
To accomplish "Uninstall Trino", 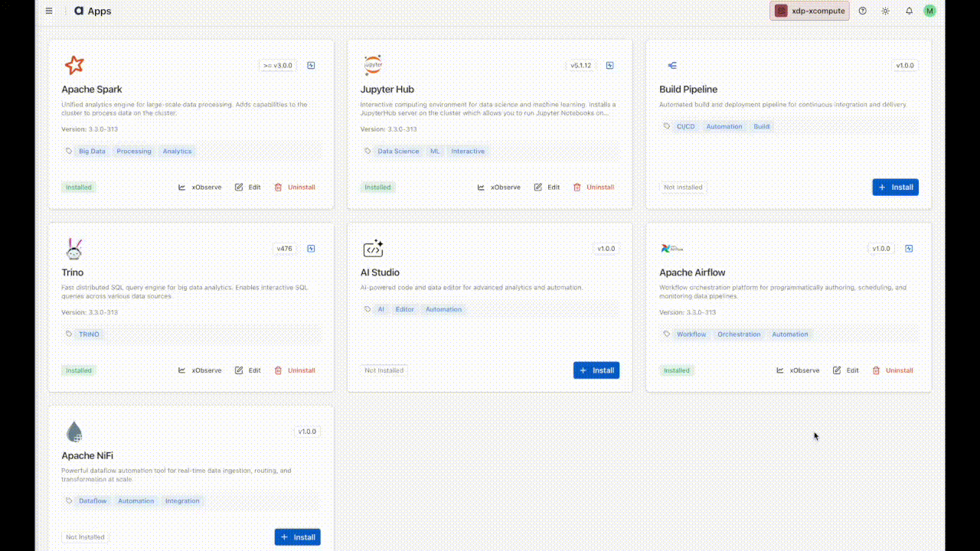I will (x=295, y=370).
